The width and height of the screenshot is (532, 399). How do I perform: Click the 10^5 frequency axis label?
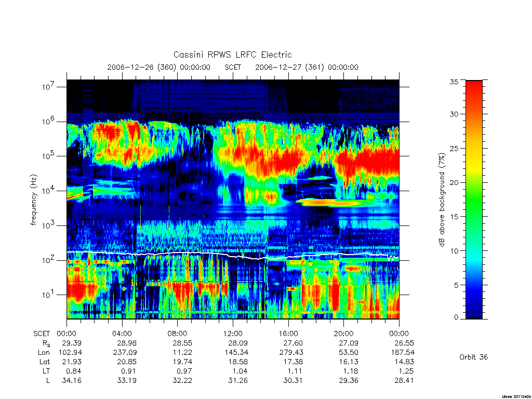coord(49,156)
